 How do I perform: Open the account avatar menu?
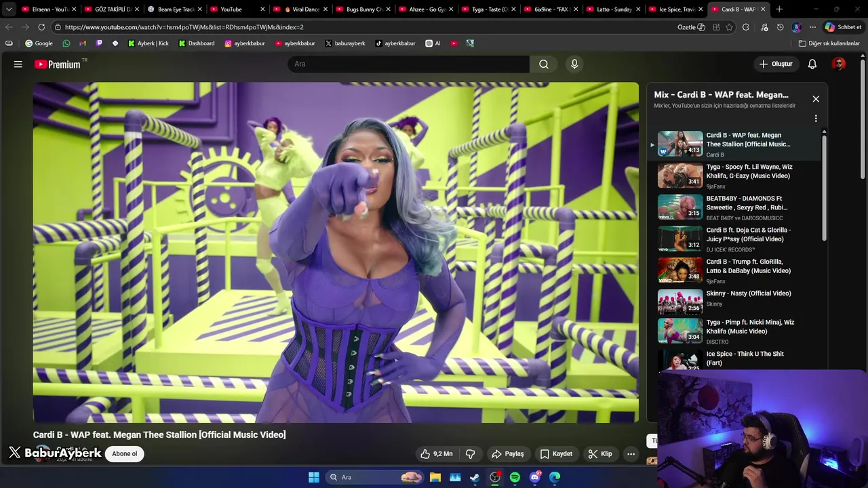(x=839, y=64)
